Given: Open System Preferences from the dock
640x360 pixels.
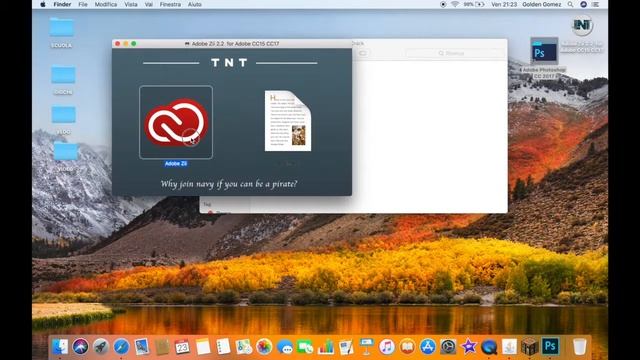Looking at the screenshot, I should tap(448, 347).
